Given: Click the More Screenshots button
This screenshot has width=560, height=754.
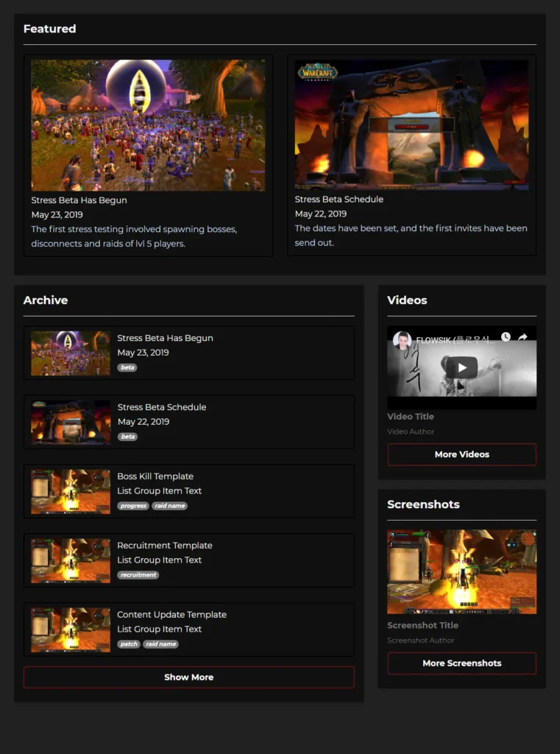Looking at the screenshot, I should (461, 663).
